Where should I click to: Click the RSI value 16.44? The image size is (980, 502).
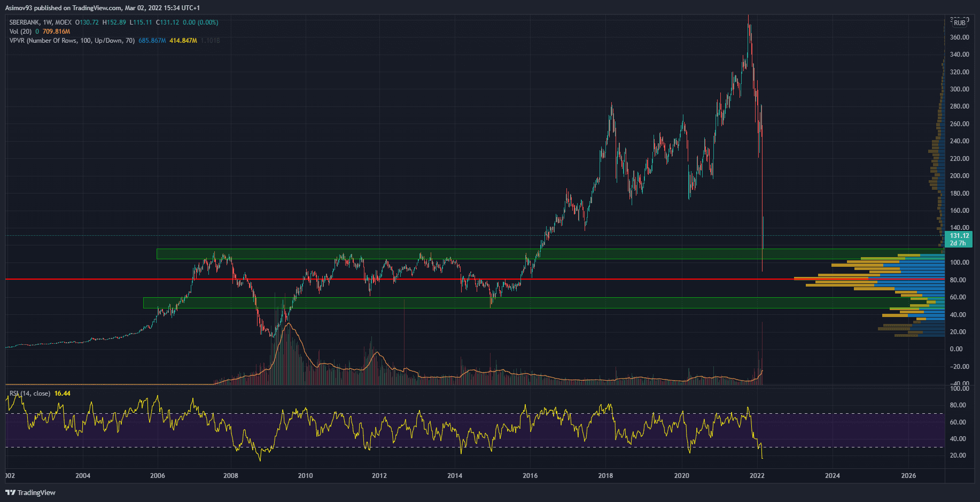click(63, 393)
